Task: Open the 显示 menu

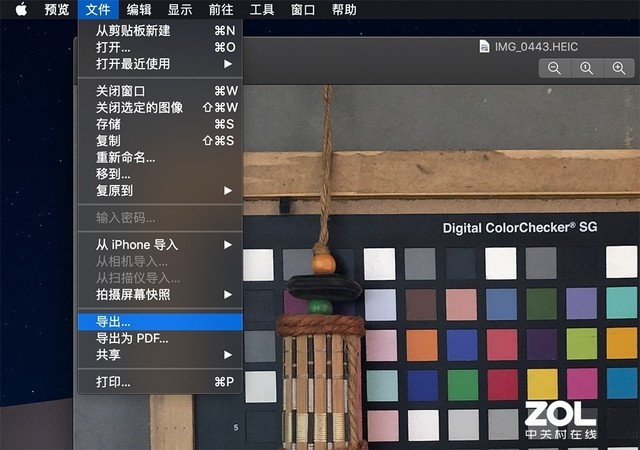Action: (x=180, y=9)
